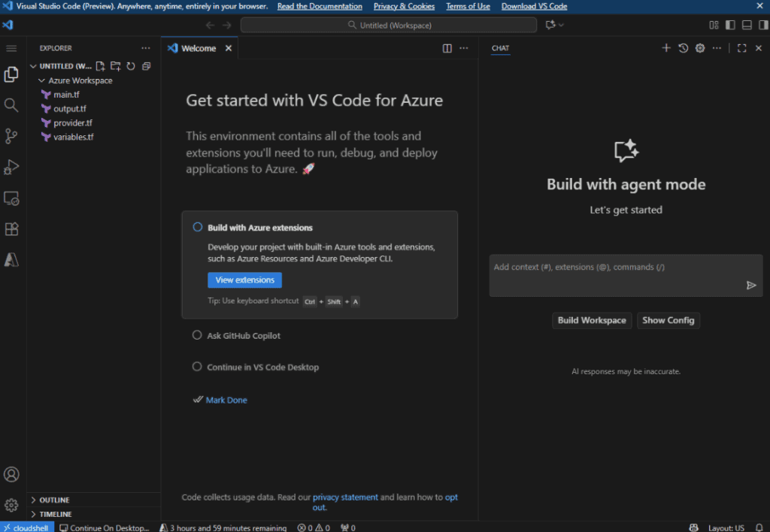Open the Run and Debug view
The width and height of the screenshot is (770, 532).
click(x=11, y=167)
